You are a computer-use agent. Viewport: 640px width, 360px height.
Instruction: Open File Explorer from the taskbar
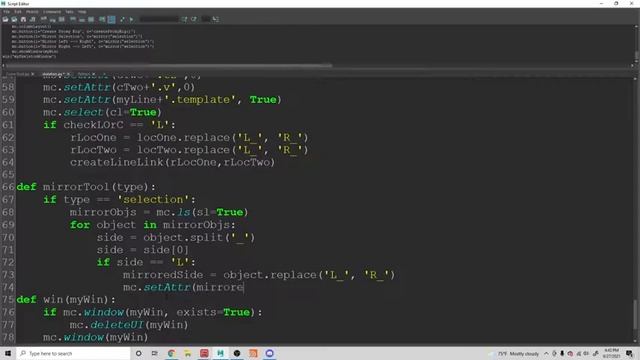click(x=188, y=353)
